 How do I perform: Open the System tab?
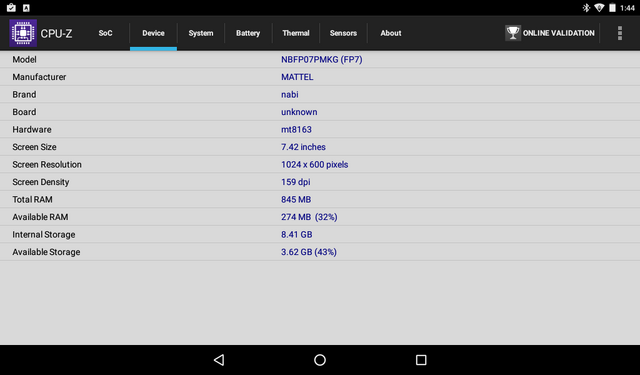[x=201, y=33]
